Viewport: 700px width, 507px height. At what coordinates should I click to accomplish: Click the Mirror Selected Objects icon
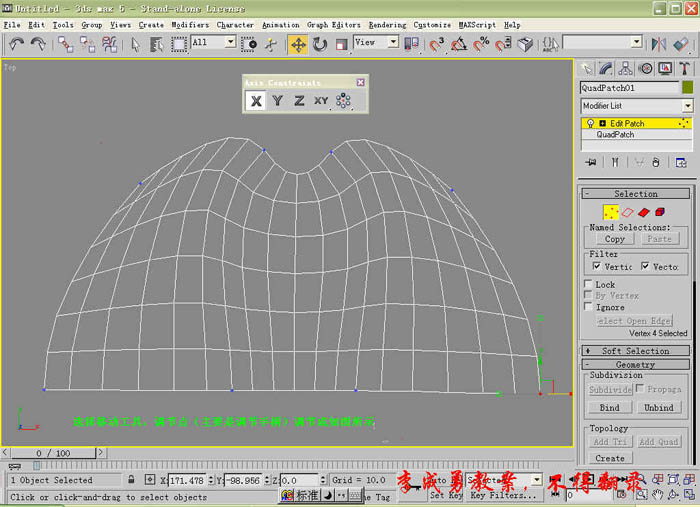658,44
